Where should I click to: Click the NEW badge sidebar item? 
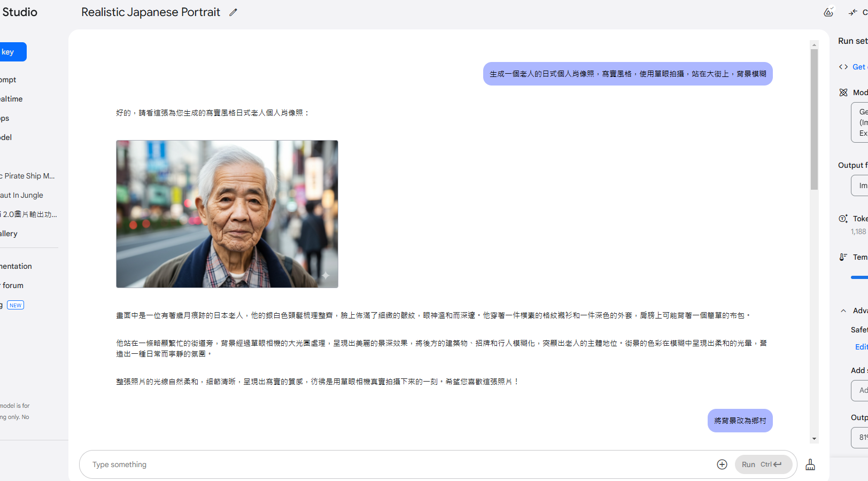tap(15, 305)
